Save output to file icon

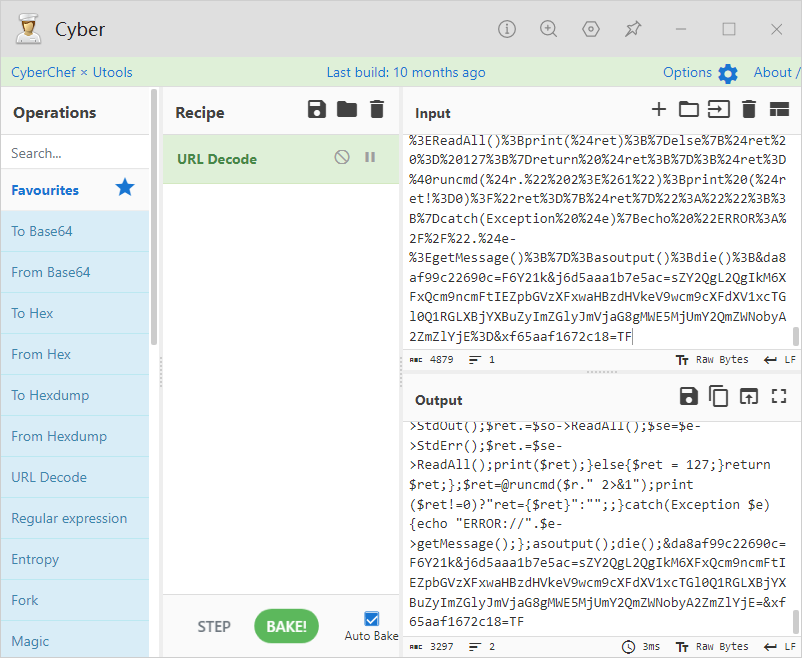[688, 396]
